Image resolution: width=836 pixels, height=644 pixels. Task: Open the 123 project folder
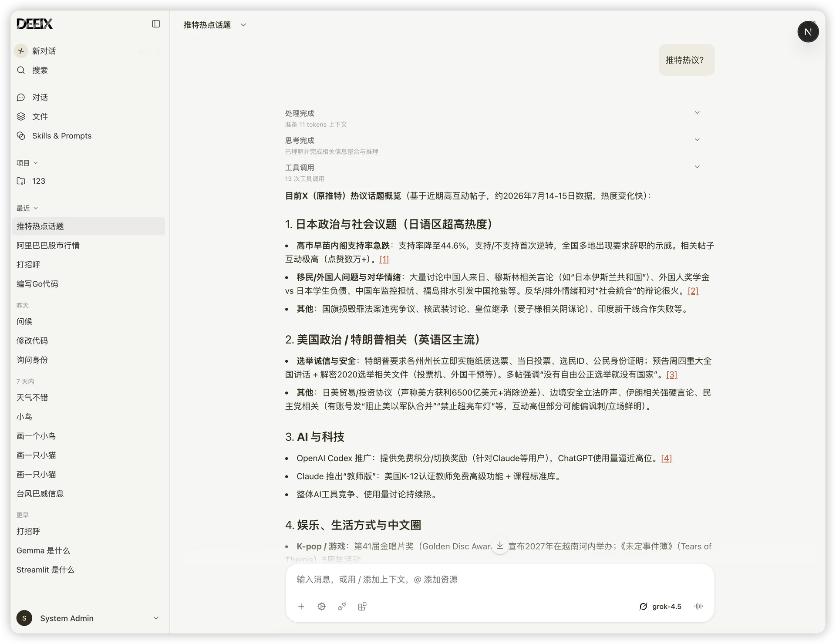(x=88, y=181)
